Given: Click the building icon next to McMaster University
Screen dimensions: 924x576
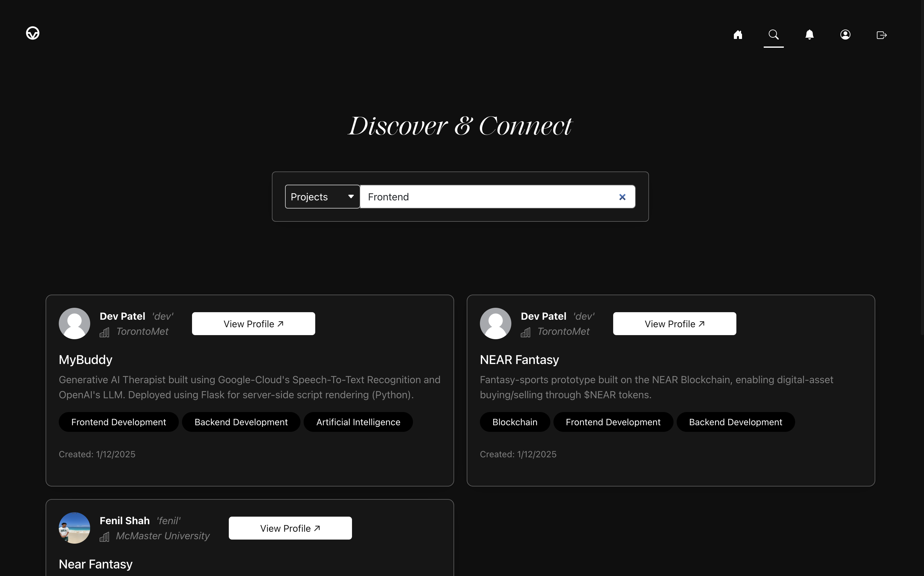Looking at the screenshot, I should point(104,537).
